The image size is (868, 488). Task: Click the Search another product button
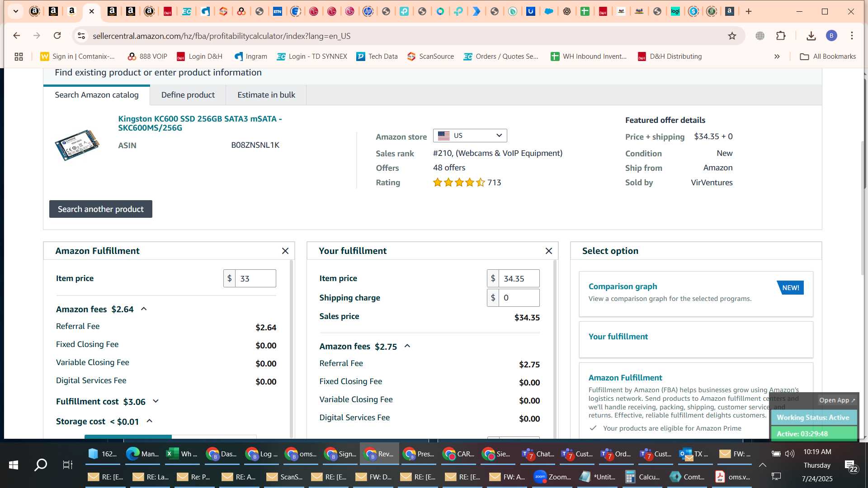coord(100,209)
